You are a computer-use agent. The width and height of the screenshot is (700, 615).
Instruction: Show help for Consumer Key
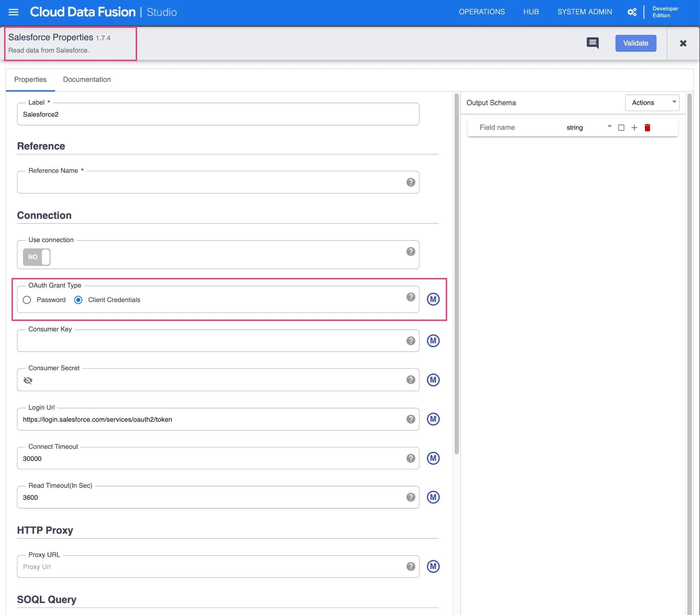click(x=410, y=341)
